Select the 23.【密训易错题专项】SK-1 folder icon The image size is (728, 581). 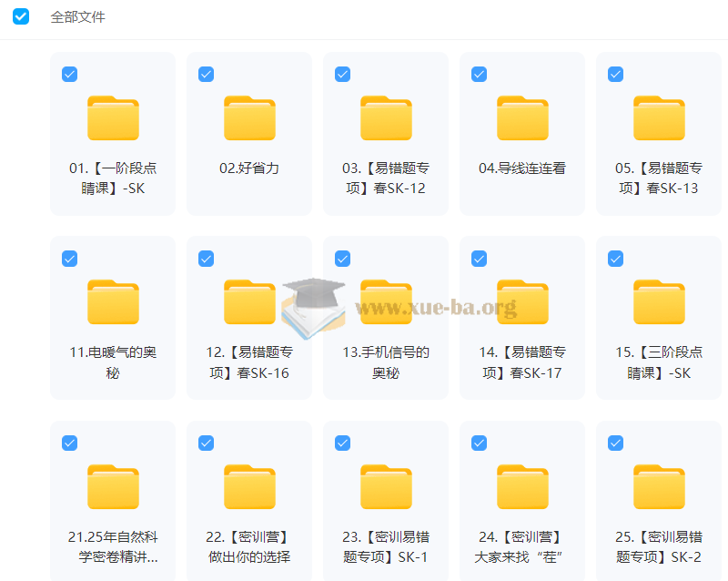[x=386, y=486]
